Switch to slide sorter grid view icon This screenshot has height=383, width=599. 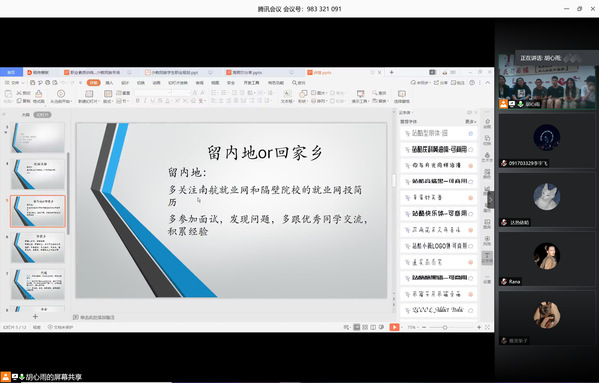click(365, 327)
